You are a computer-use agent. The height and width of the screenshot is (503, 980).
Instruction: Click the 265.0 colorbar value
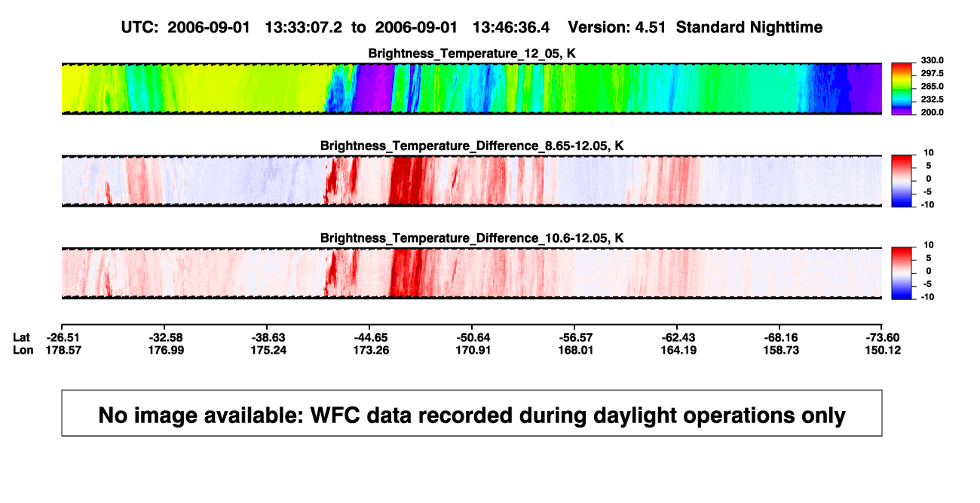931,86
